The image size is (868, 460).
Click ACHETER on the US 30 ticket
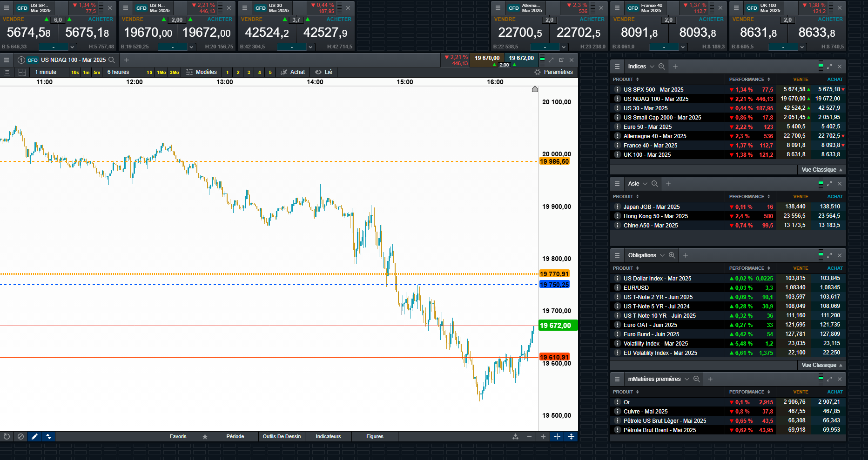tap(339, 19)
